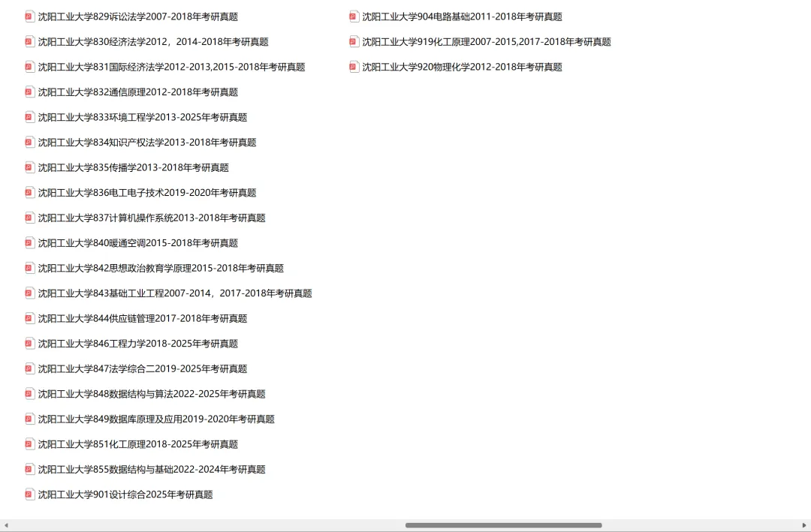Select file name 沈阳工业大学851化工原理2018-2025年考研真题
Viewport: 811px width, 532px height.
138,445
